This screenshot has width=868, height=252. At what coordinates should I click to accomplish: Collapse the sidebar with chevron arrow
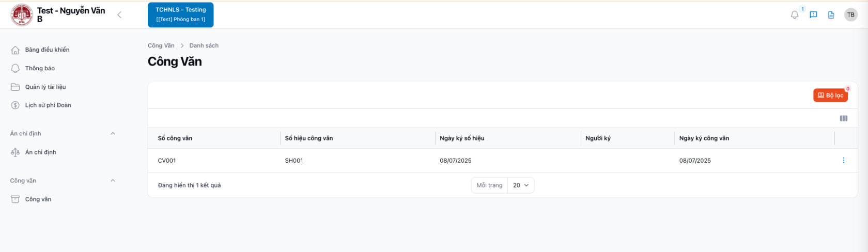(x=119, y=15)
